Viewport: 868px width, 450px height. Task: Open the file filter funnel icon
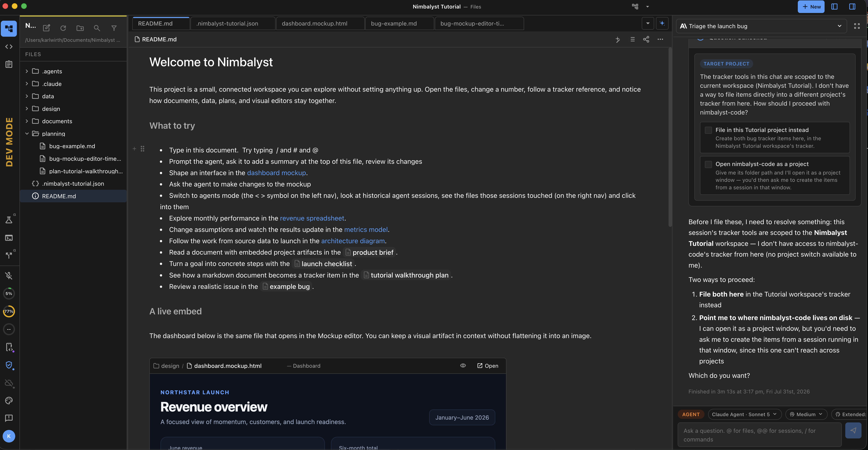tap(114, 28)
